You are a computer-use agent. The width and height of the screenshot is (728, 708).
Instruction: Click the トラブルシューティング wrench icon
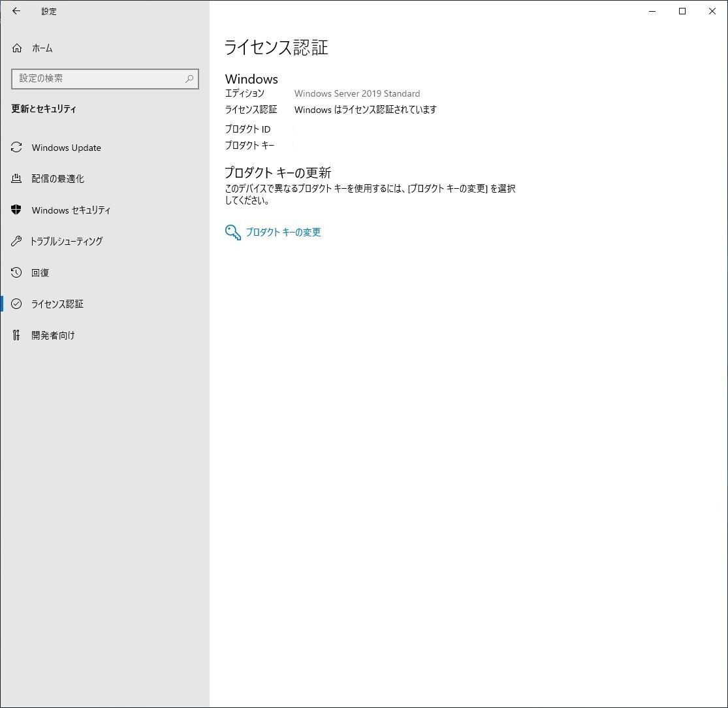click(17, 242)
